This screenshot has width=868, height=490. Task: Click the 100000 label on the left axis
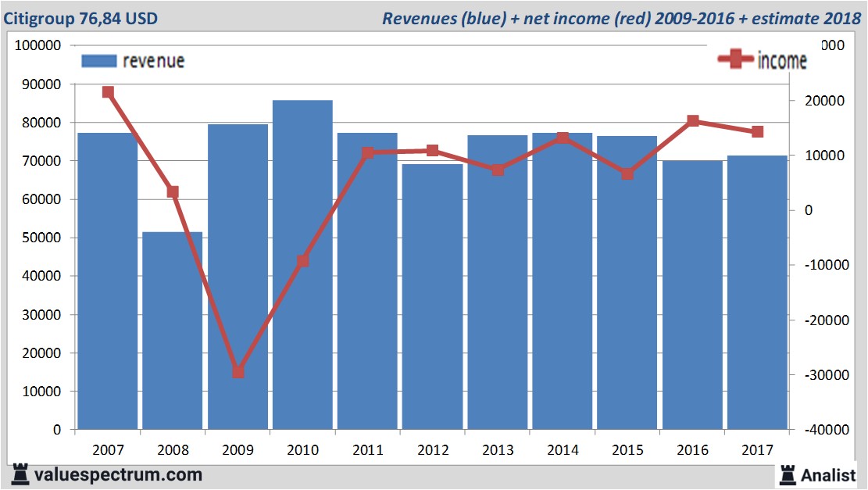pyautogui.click(x=38, y=45)
